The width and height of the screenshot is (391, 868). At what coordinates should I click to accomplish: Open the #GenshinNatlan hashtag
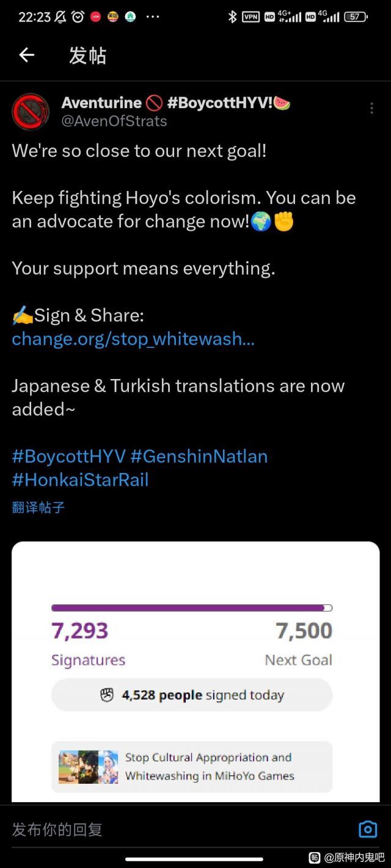click(199, 456)
